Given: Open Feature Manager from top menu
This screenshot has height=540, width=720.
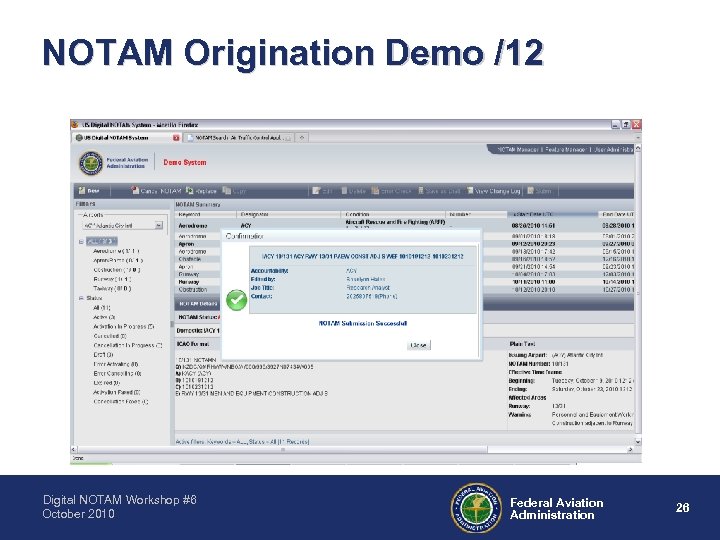Looking at the screenshot, I should pos(566,149).
